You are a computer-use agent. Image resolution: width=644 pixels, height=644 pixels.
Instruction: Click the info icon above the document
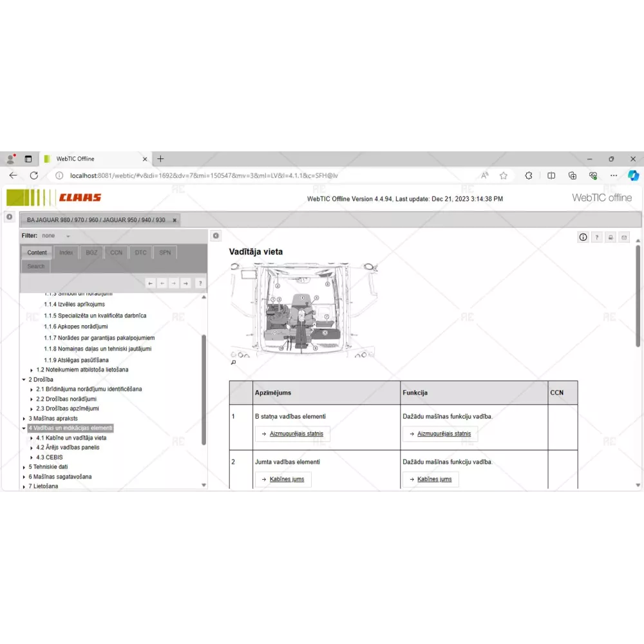coord(583,237)
